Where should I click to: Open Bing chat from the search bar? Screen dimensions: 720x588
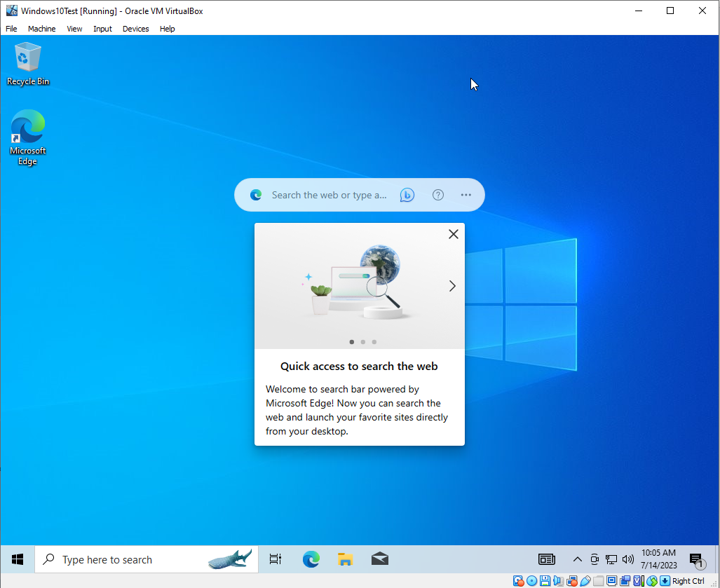click(x=407, y=195)
